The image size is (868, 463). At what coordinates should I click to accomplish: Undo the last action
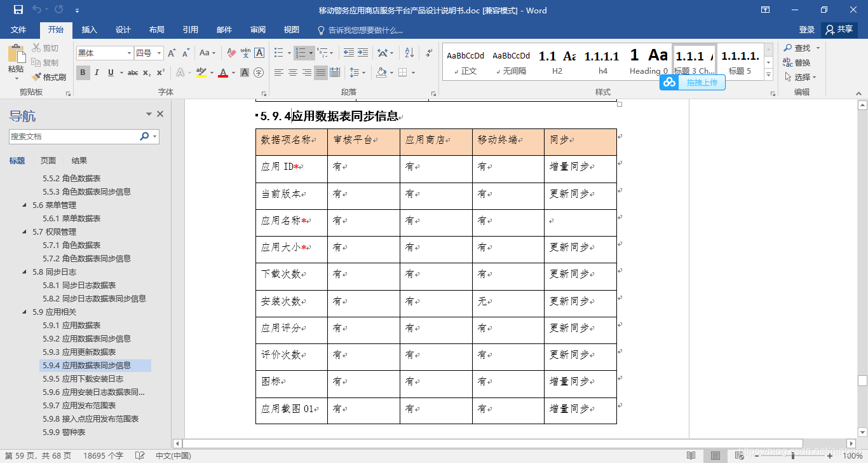tap(37, 10)
